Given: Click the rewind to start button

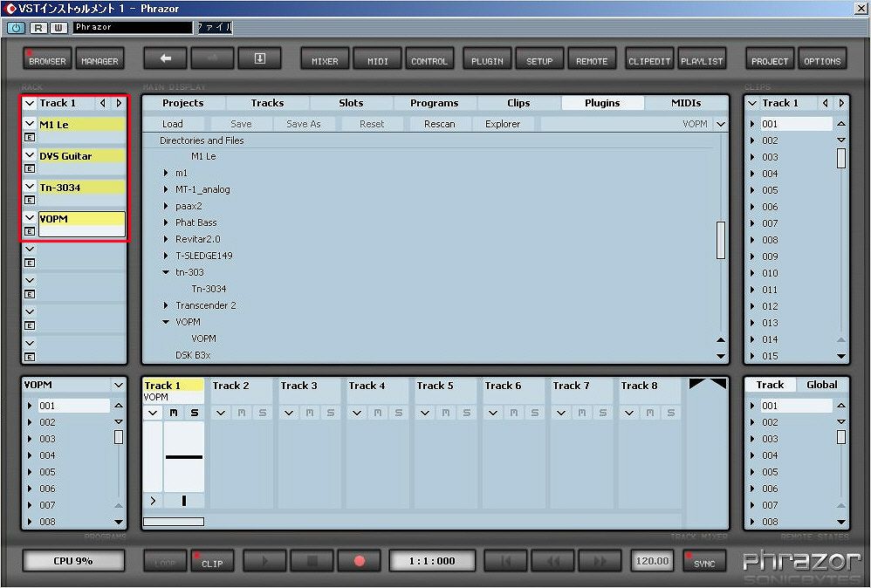Looking at the screenshot, I should pyautogui.click(x=505, y=561).
